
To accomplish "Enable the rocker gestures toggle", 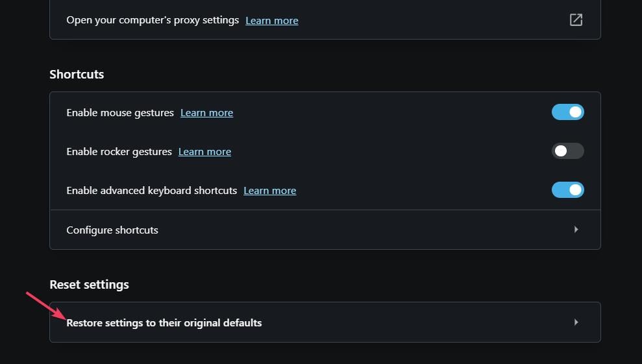I will (567, 151).
